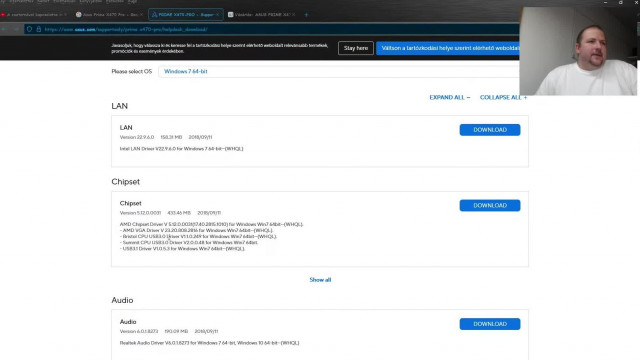Click the Chipset section heading
This screenshot has width=640, height=360.
(126, 182)
